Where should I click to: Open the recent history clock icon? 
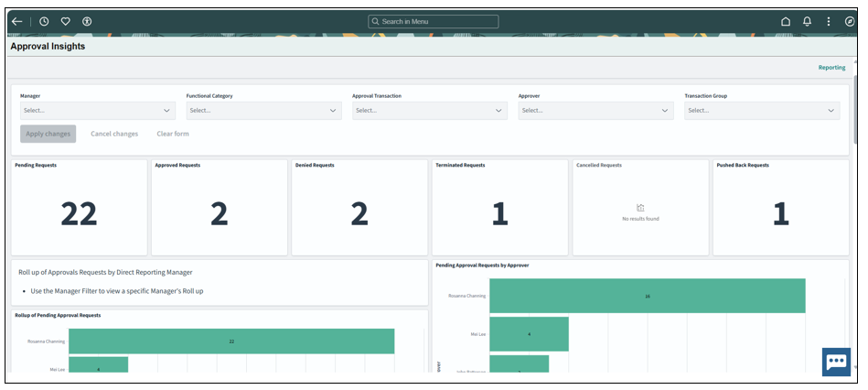coord(44,21)
